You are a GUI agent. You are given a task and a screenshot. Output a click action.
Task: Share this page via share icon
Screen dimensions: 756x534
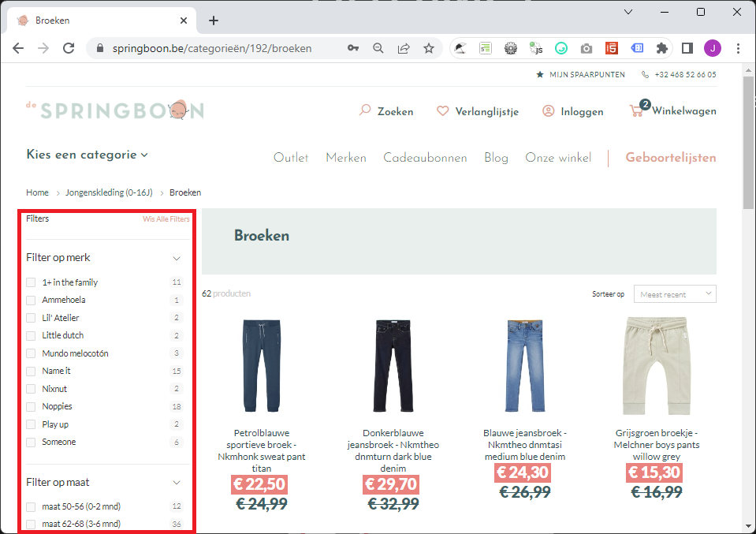[x=404, y=48]
